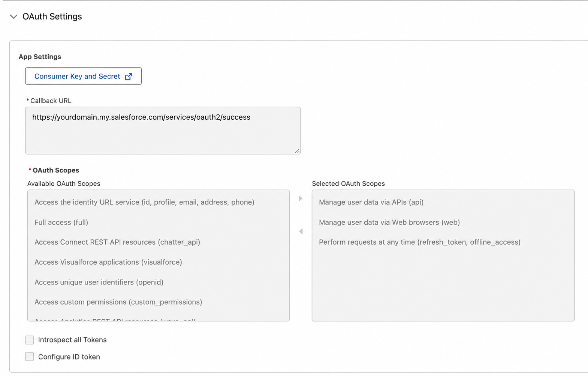The width and height of the screenshot is (588, 376).
Task: Click the Callback URL text field
Action: point(163,131)
